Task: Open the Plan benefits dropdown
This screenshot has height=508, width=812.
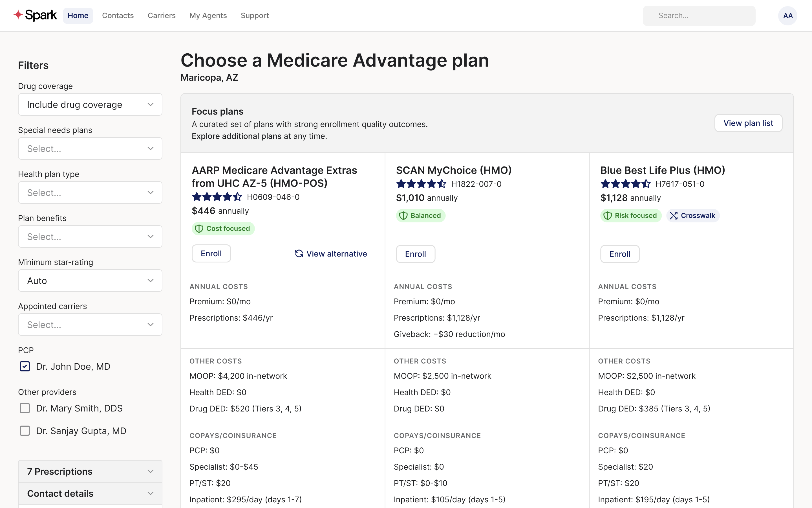Action: [90, 237]
